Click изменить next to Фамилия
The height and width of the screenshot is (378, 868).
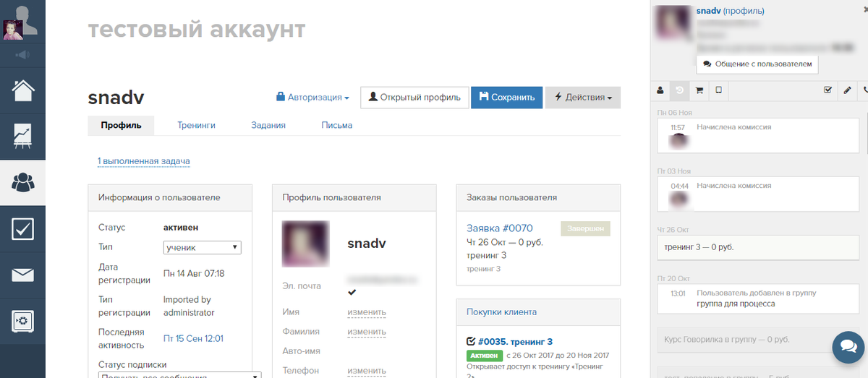[x=367, y=332]
